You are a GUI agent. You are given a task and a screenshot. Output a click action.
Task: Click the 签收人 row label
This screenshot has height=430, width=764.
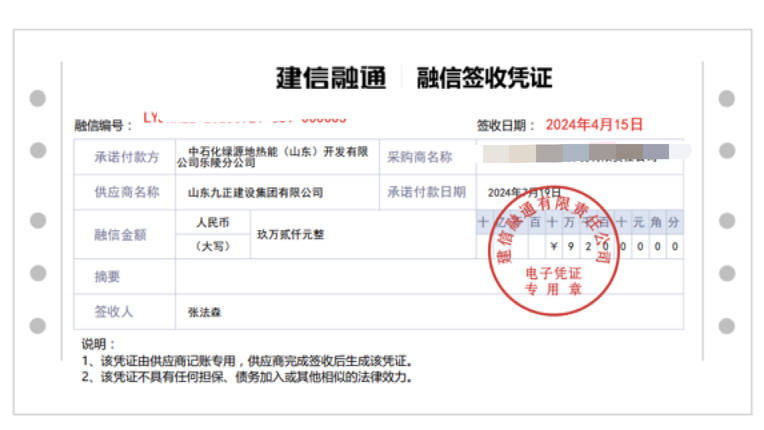(114, 312)
